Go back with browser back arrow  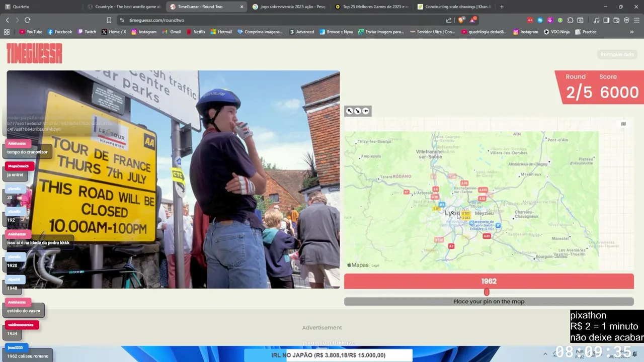coord(7,20)
